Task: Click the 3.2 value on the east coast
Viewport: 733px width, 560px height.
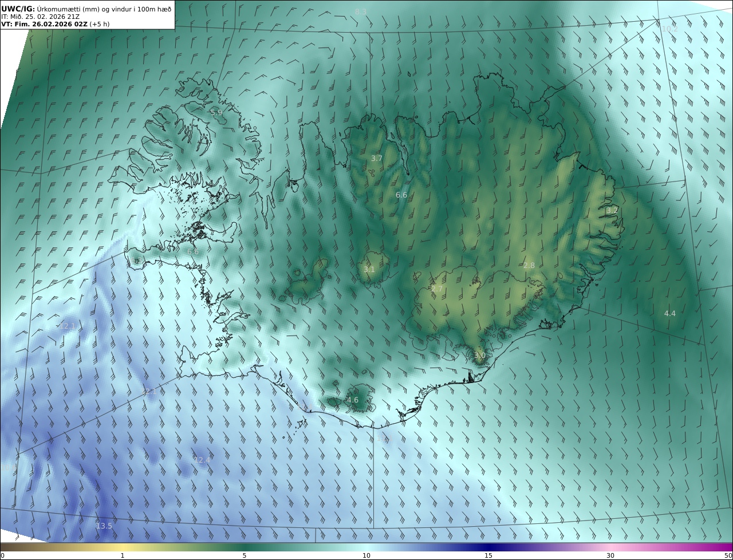Action: tap(612, 211)
